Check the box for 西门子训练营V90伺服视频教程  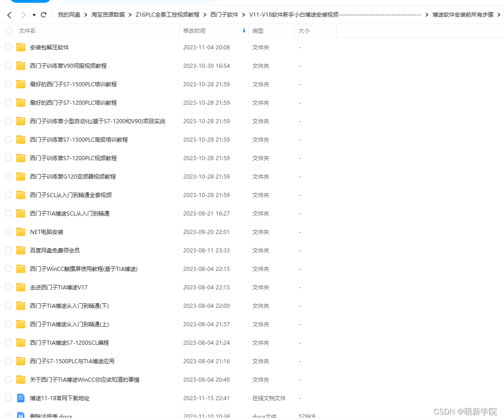(x=8, y=66)
